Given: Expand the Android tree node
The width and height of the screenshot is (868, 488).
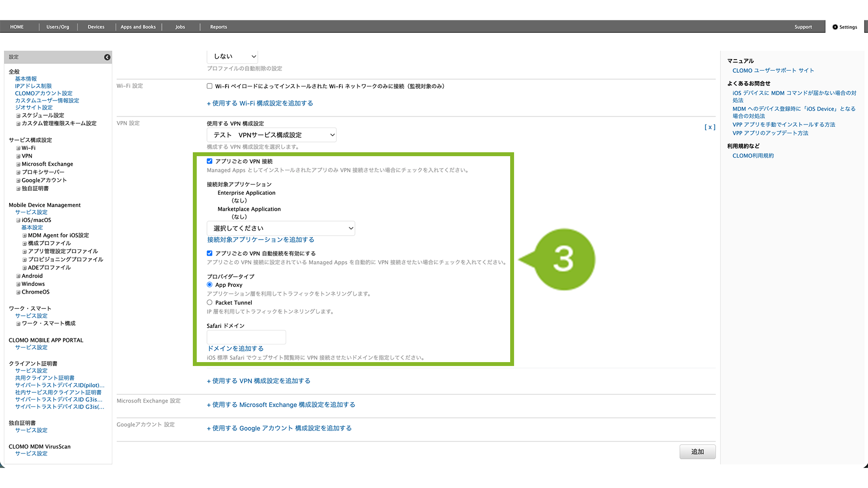Looking at the screenshot, I should tap(18, 276).
